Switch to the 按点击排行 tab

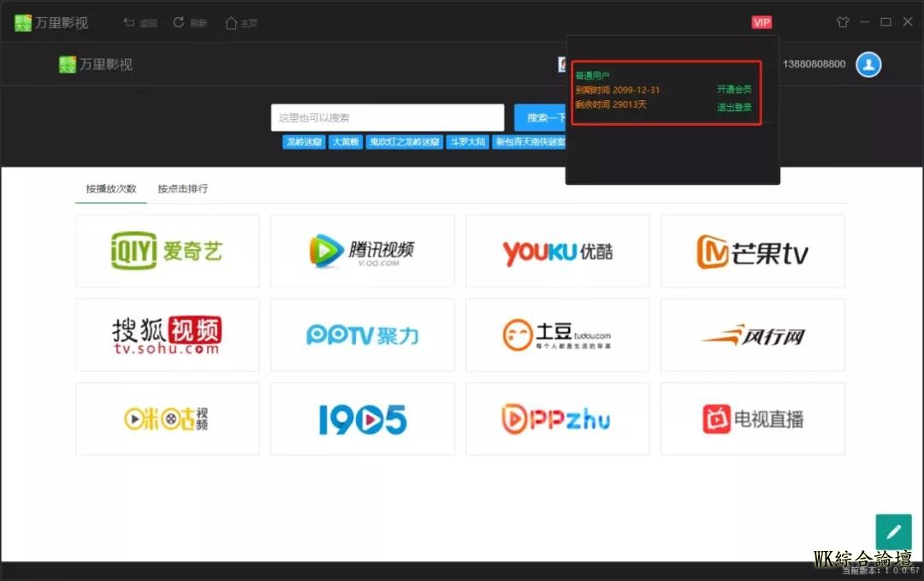[x=182, y=188]
